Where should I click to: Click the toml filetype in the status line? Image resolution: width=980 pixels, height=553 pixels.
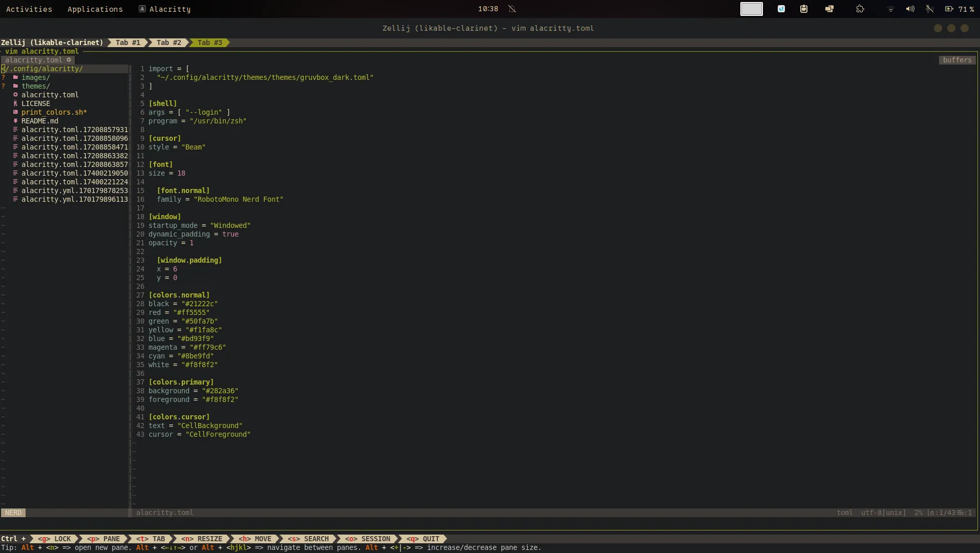click(x=845, y=513)
